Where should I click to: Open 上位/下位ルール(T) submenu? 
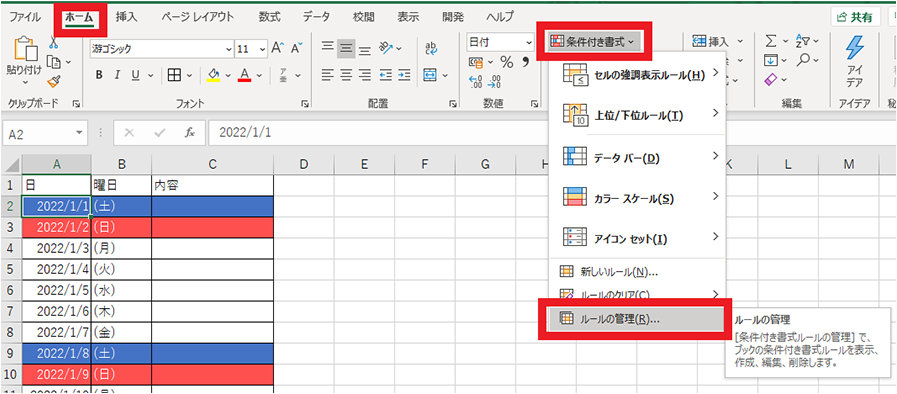point(637,116)
